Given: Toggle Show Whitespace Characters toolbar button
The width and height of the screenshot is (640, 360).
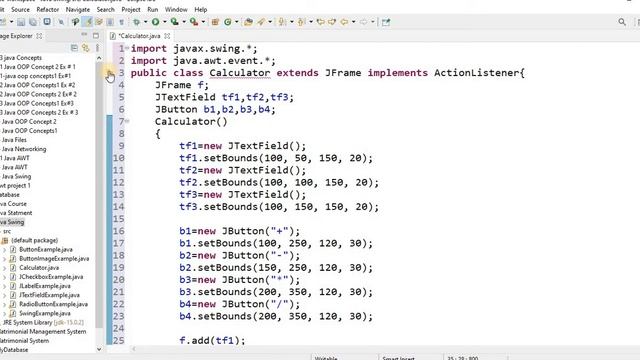Looking at the screenshot, I should (x=122, y=22).
